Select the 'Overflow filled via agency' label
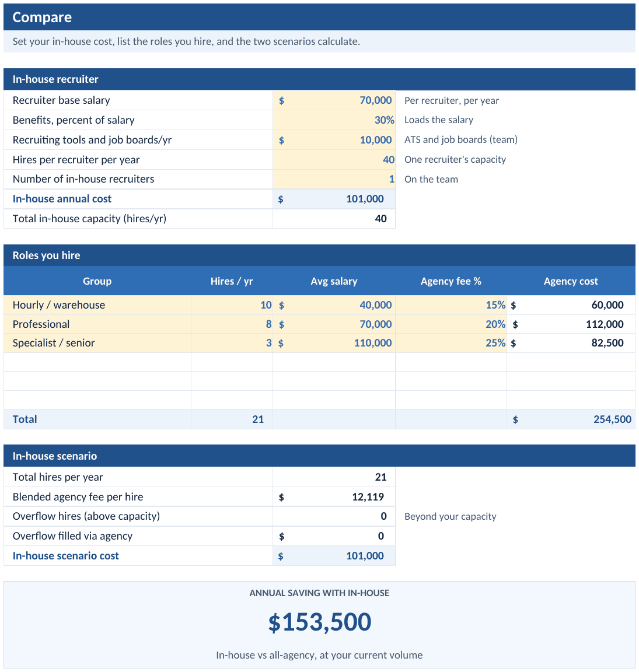This screenshot has height=672, width=639. pos(72,536)
